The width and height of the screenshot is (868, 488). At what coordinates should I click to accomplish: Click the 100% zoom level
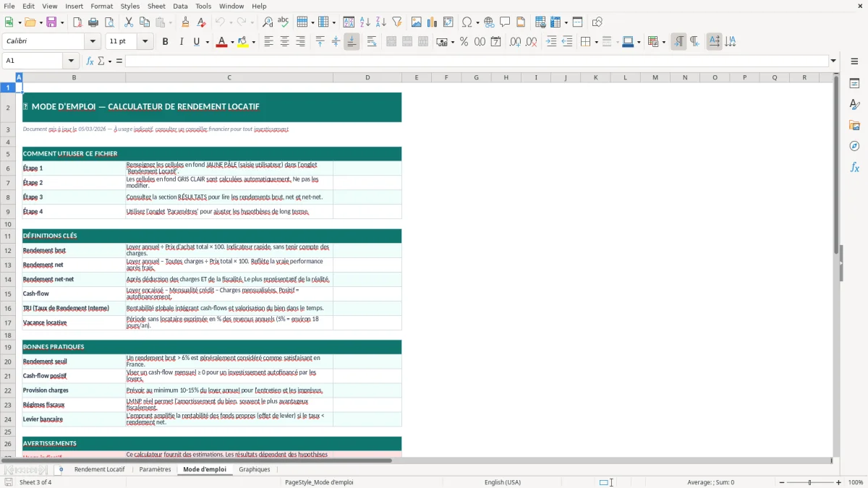(856, 482)
